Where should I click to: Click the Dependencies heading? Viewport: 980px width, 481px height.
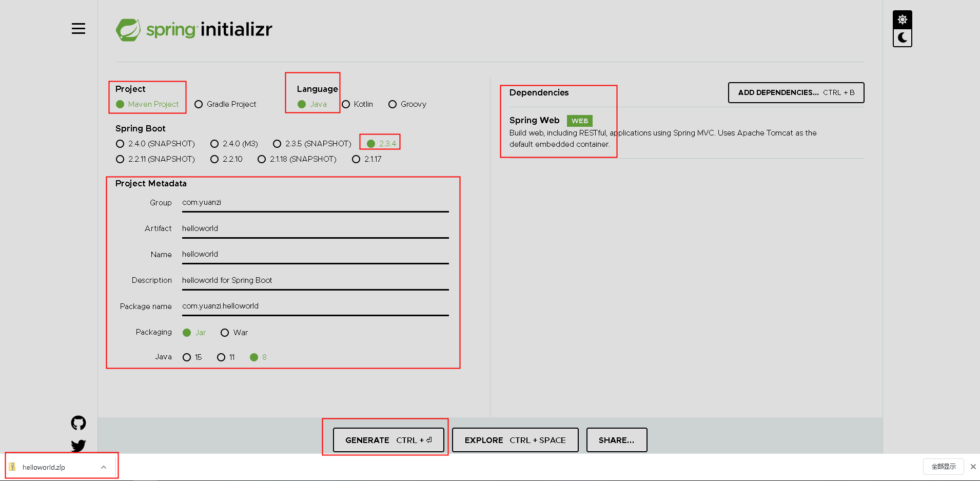(539, 92)
